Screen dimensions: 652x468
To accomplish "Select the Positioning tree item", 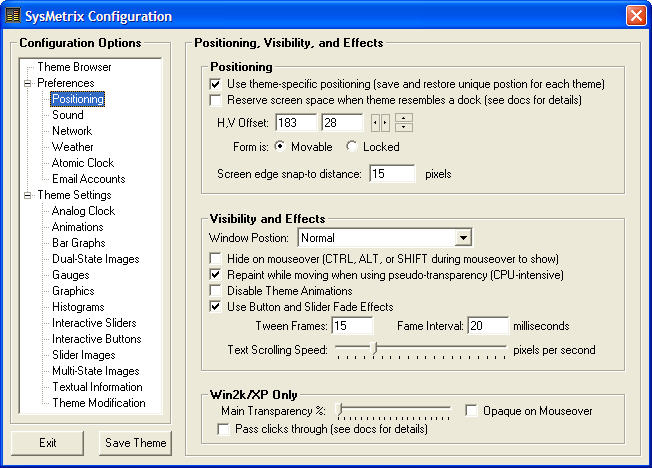I will click(x=78, y=99).
